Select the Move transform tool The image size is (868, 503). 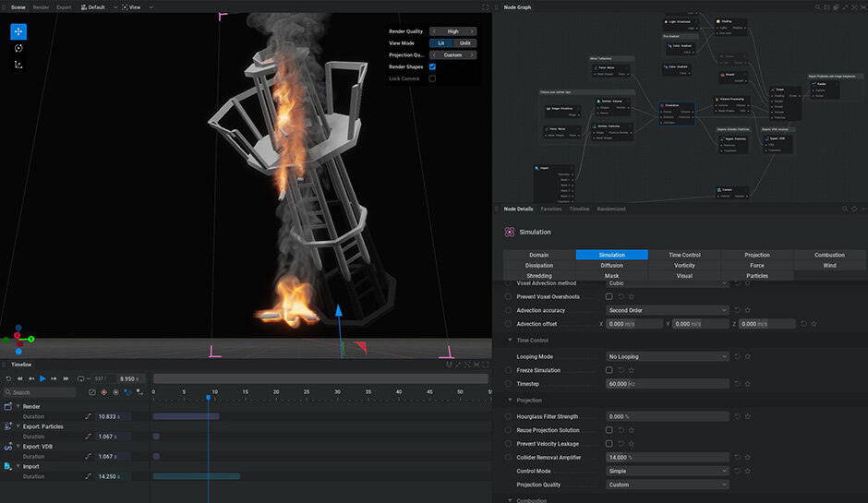tap(18, 31)
